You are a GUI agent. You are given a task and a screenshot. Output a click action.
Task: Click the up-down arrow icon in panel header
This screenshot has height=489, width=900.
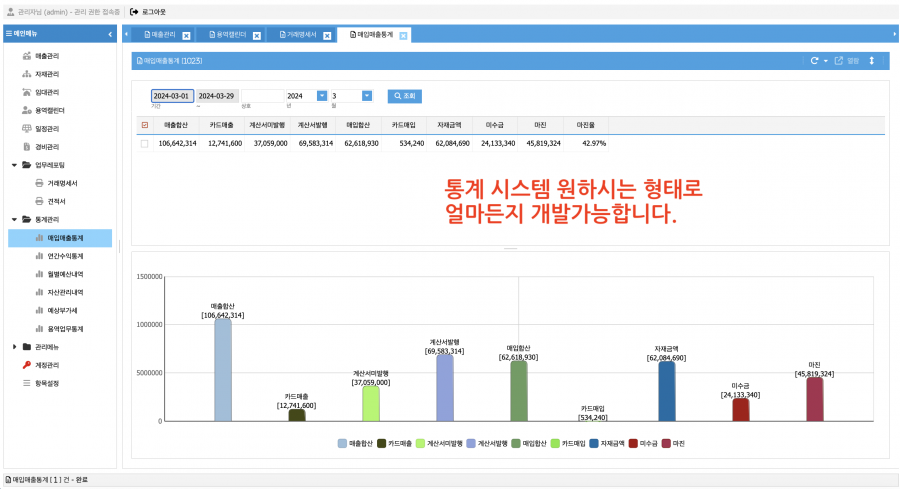pyautogui.click(x=871, y=61)
